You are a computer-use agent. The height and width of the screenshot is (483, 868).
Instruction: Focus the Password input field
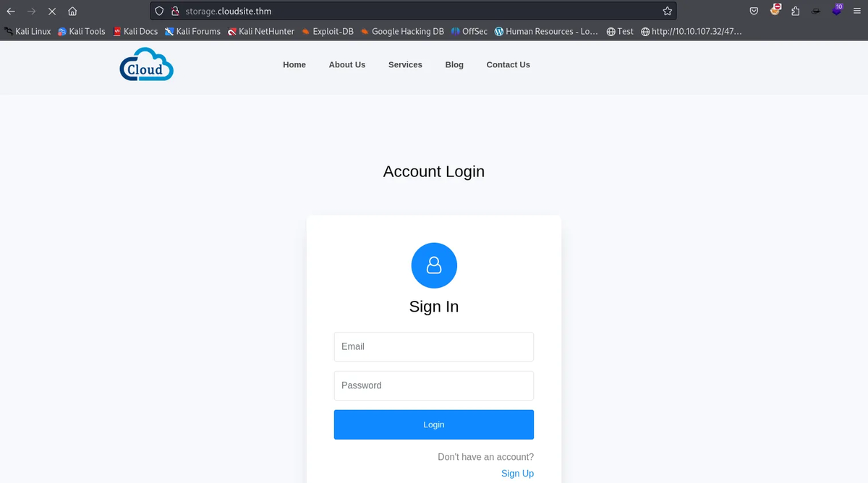pos(434,385)
